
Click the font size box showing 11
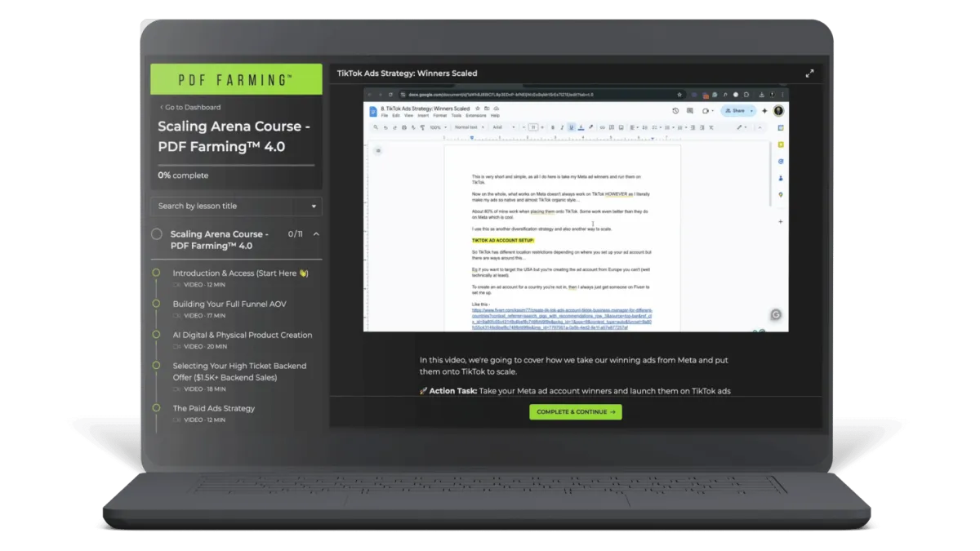pyautogui.click(x=533, y=127)
